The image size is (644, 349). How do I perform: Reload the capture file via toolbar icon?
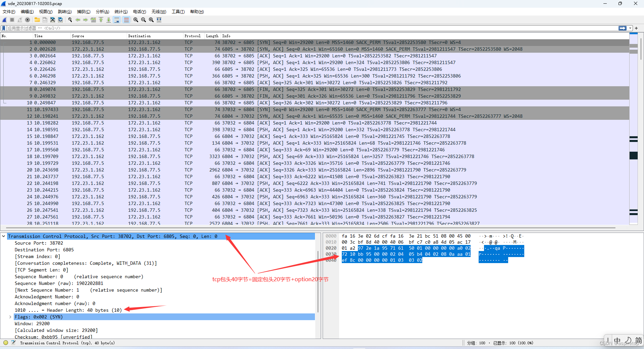pyautogui.click(x=60, y=20)
